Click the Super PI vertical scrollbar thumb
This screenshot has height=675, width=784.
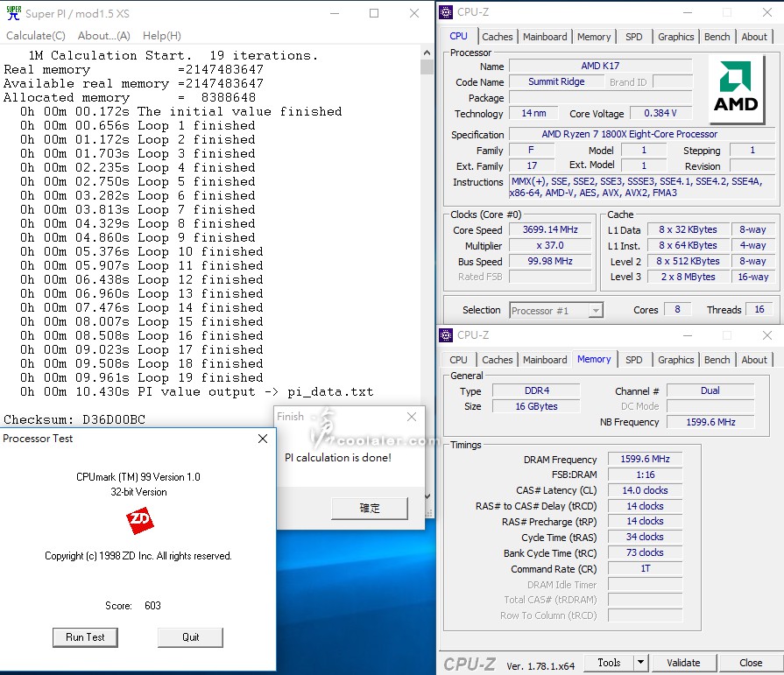(427, 67)
